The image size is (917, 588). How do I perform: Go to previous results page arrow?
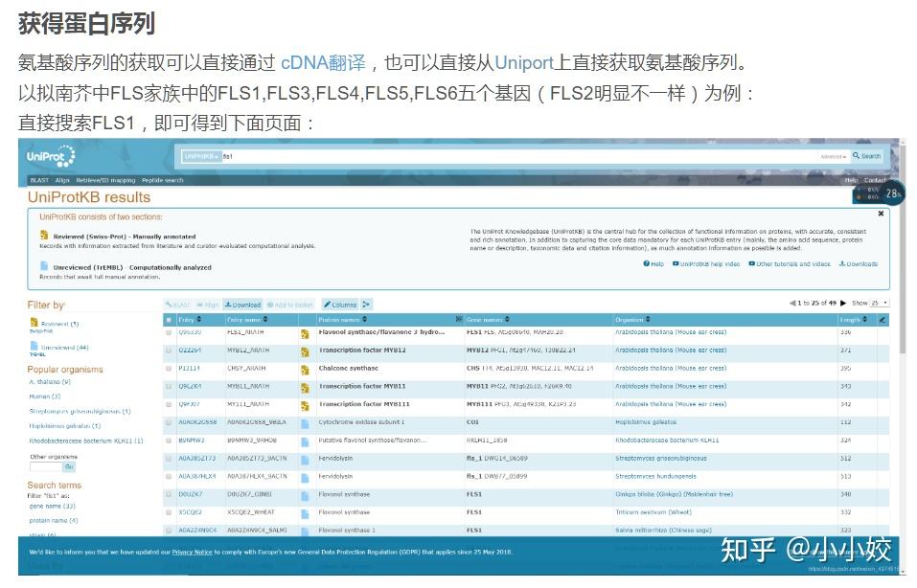tap(792, 303)
